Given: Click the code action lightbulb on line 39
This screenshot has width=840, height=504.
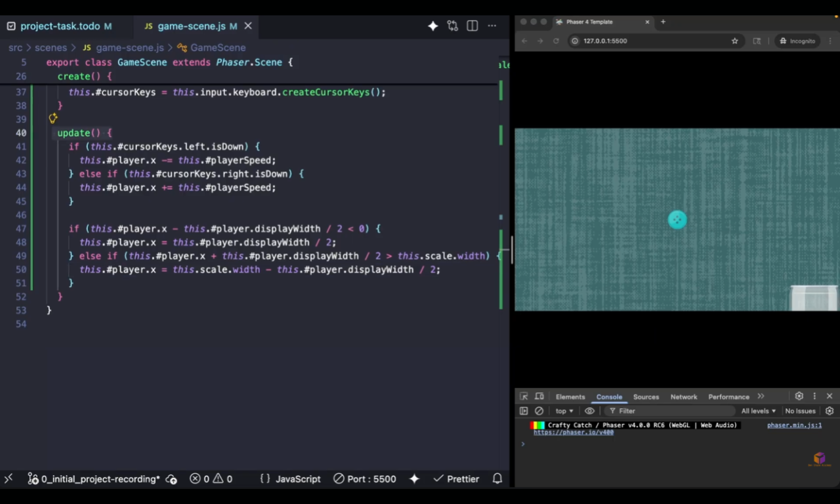Looking at the screenshot, I should point(53,119).
